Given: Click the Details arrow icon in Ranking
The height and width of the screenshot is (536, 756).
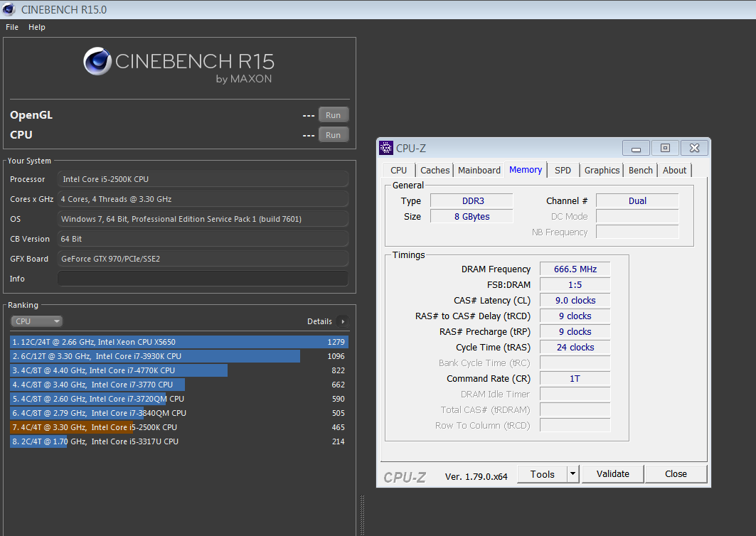Looking at the screenshot, I should 343,321.
